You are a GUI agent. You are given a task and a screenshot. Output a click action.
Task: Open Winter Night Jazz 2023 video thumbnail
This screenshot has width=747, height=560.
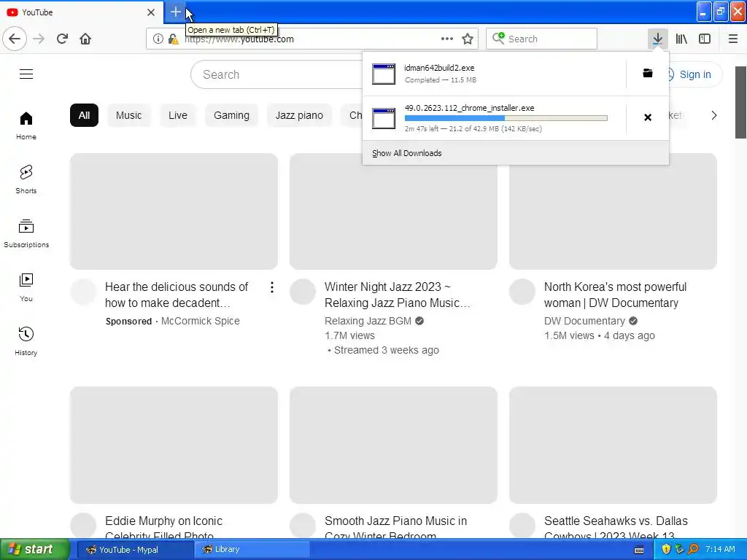tap(393, 211)
